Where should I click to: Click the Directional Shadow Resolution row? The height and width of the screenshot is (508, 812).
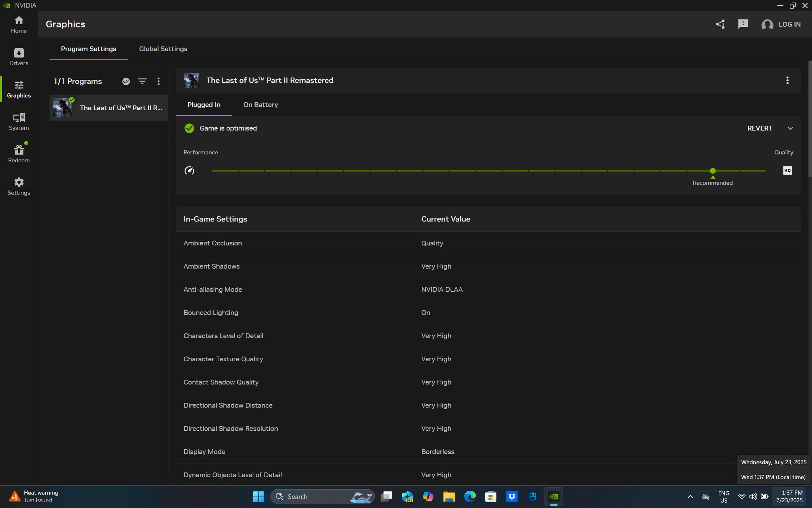(x=488, y=429)
